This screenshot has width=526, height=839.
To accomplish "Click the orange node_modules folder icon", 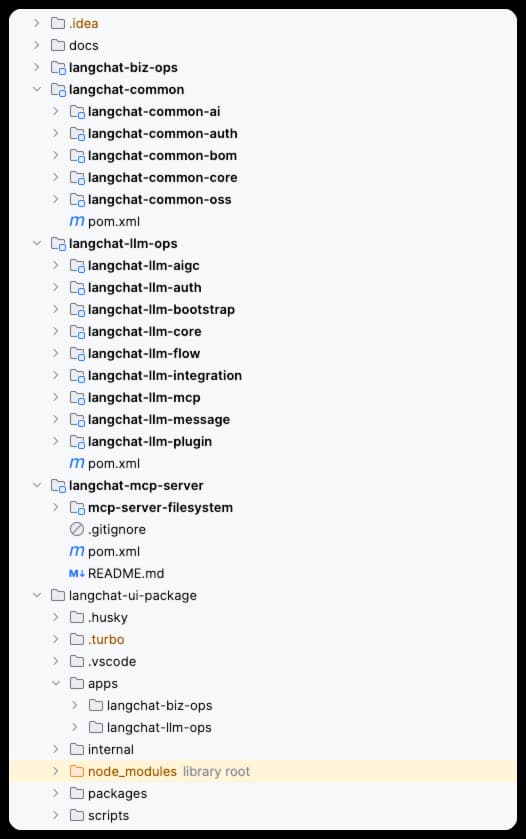I will pyautogui.click(x=77, y=771).
